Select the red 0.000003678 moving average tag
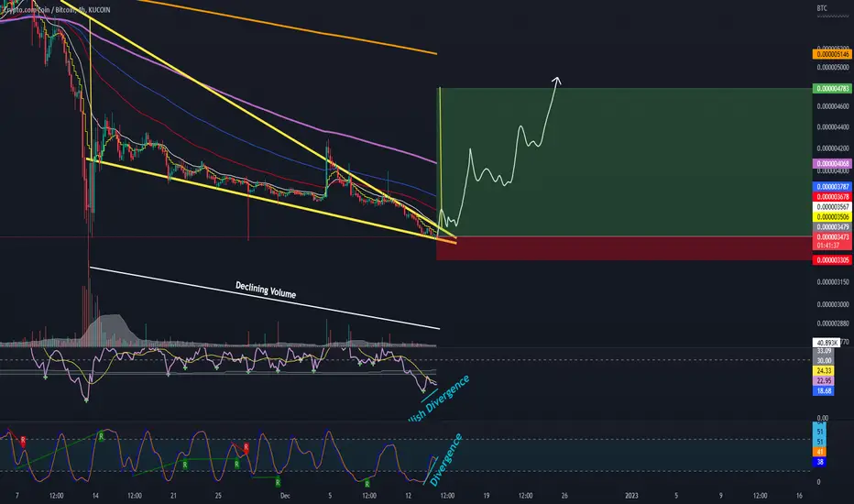 click(832, 197)
